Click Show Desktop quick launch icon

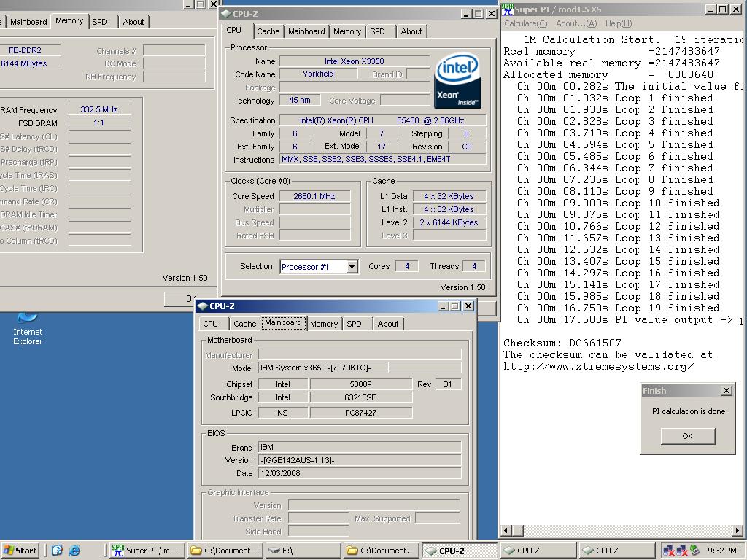[x=57, y=551]
